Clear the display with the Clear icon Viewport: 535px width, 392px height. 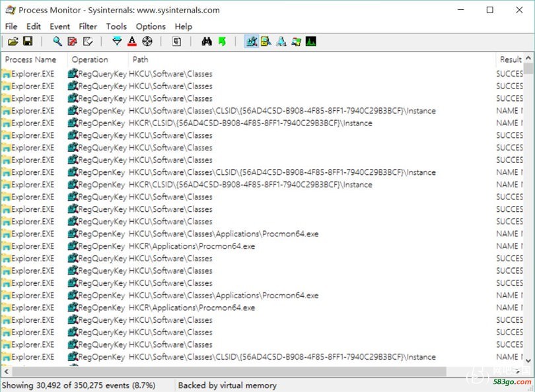tap(88, 42)
